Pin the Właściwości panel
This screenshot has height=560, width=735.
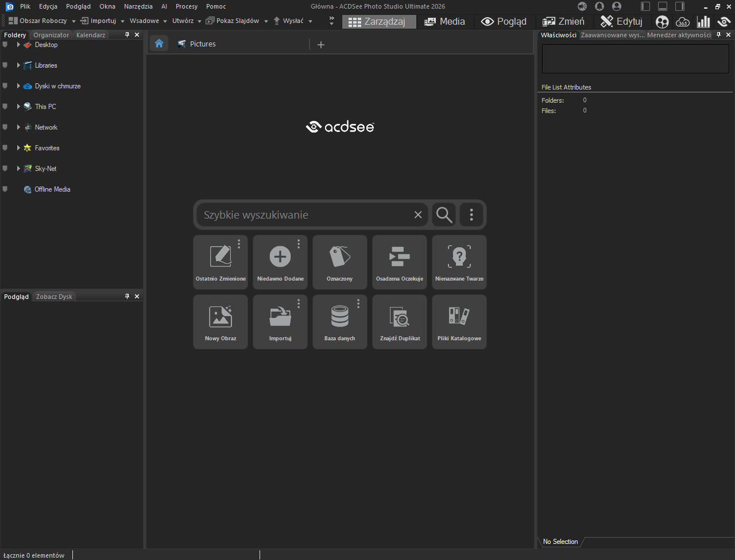click(x=718, y=35)
